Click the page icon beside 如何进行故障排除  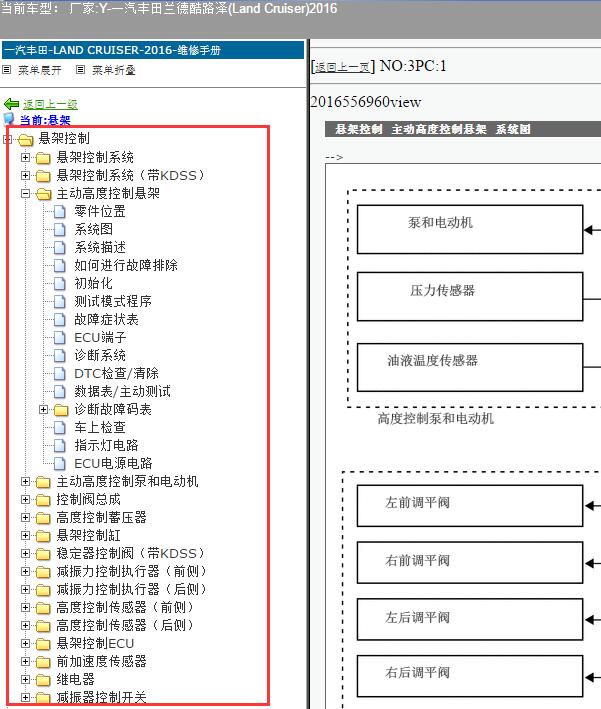(x=60, y=265)
